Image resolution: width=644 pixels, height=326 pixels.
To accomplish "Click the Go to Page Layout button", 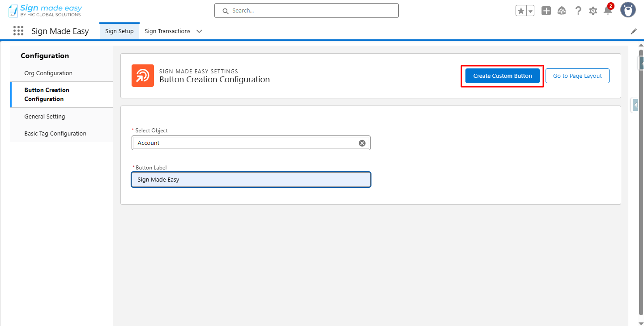I will [x=577, y=76].
